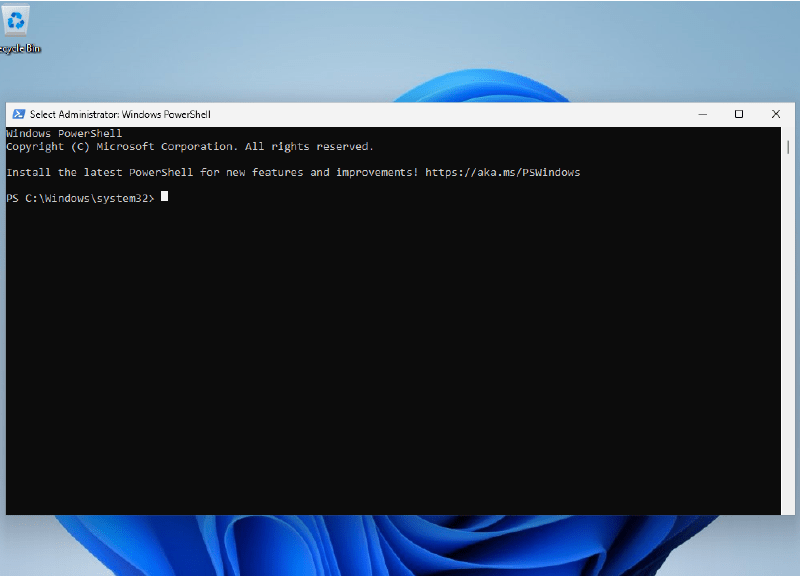
Task: Open the link https://aka.ms/PSWindows
Action: coord(502,171)
